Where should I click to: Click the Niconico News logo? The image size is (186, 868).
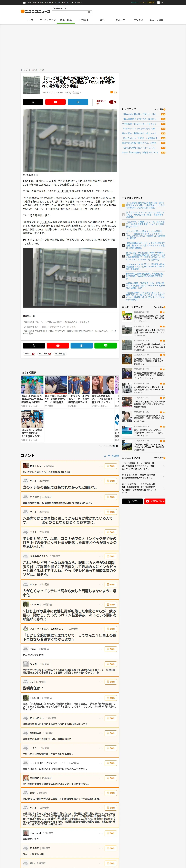click(35, 11)
